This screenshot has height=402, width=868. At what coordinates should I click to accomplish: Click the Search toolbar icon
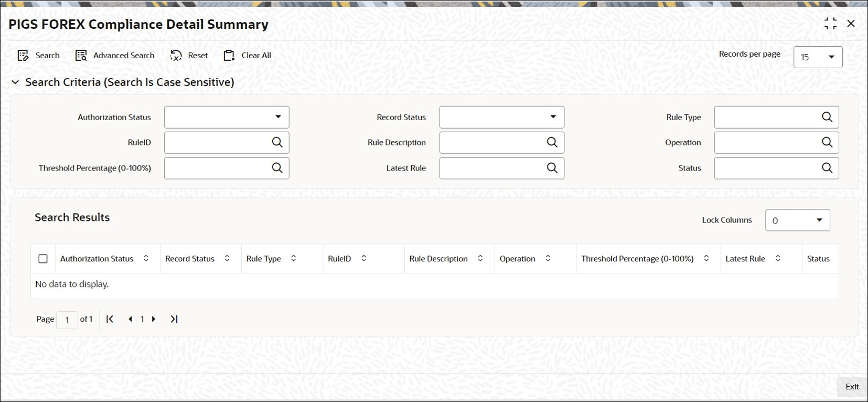click(23, 56)
